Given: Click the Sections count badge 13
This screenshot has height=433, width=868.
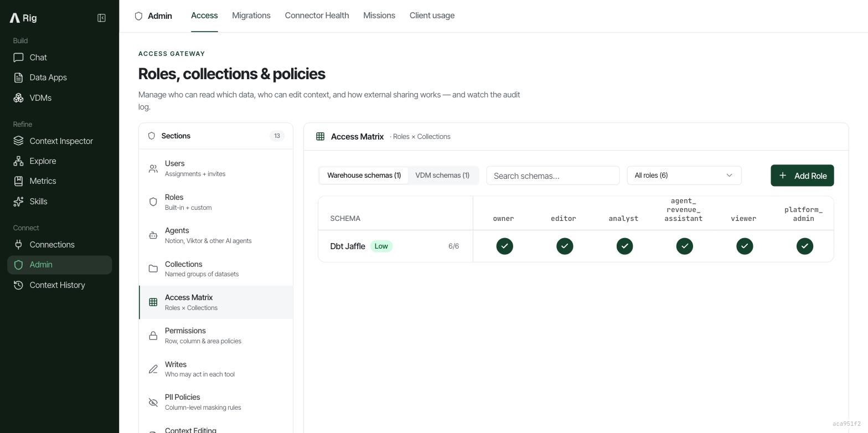Looking at the screenshot, I should point(277,136).
